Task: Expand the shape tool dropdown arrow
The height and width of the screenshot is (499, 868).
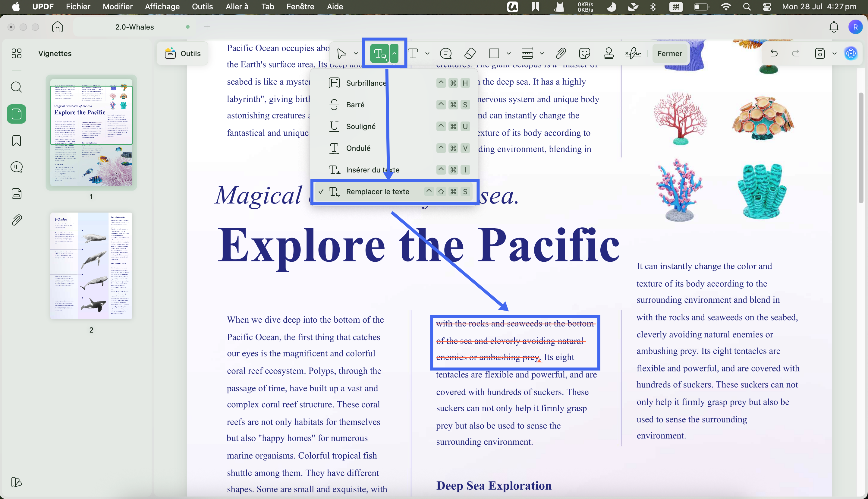Action: click(509, 53)
